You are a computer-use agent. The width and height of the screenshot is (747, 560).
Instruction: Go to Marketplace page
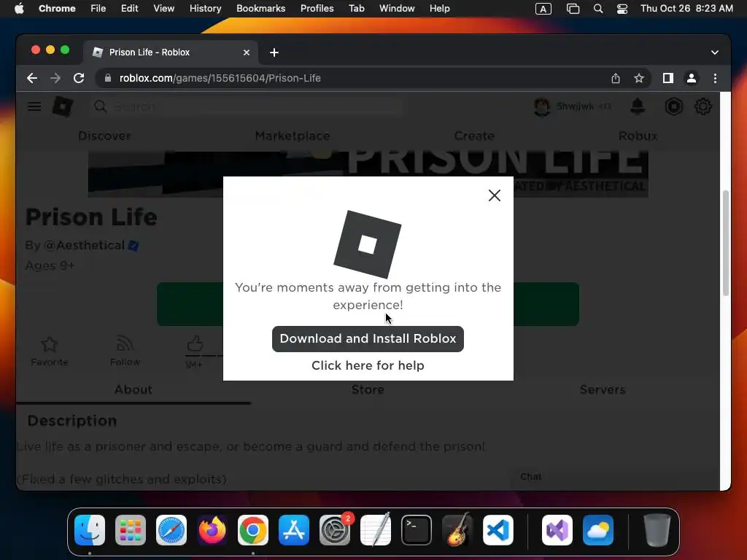coord(293,136)
